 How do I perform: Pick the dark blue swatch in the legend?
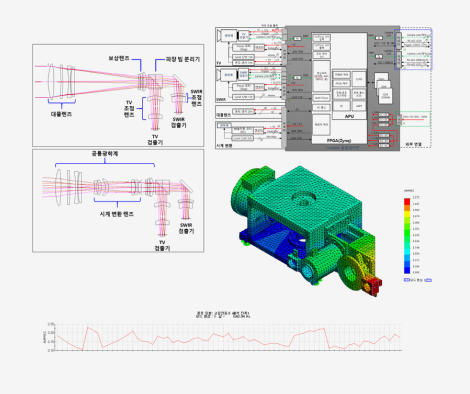tap(407, 270)
